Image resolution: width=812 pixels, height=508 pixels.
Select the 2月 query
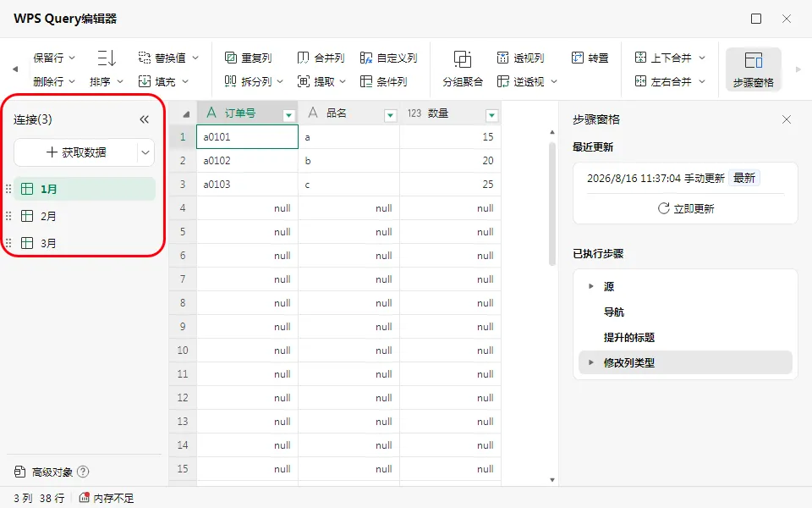85,216
